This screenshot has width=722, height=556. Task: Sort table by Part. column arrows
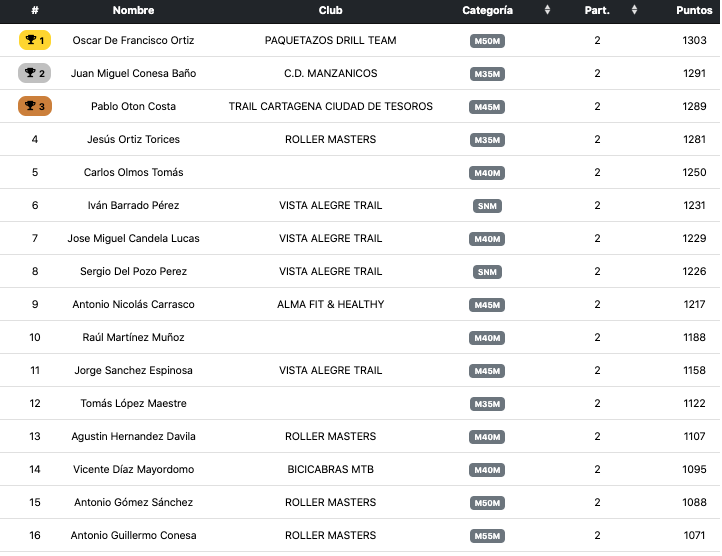634,10
